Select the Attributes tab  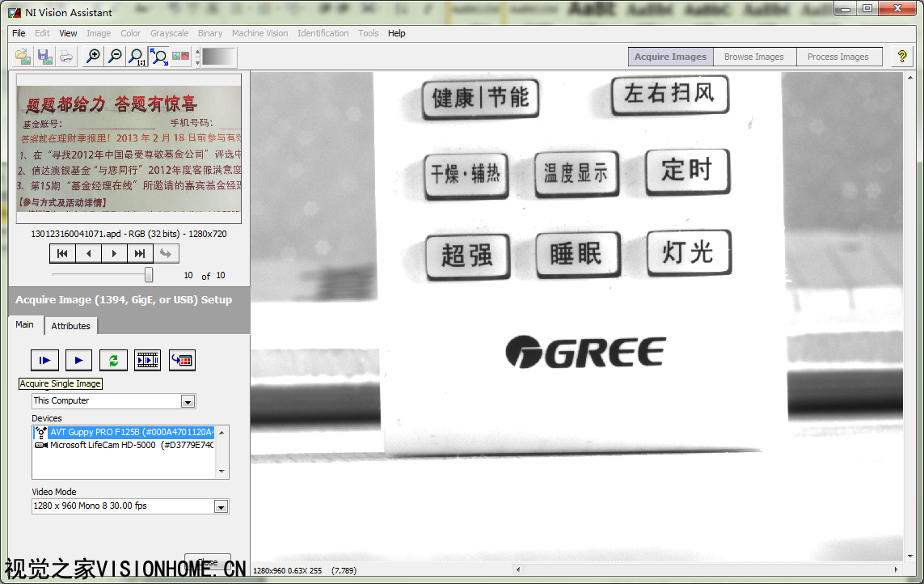tap(70, 326)
